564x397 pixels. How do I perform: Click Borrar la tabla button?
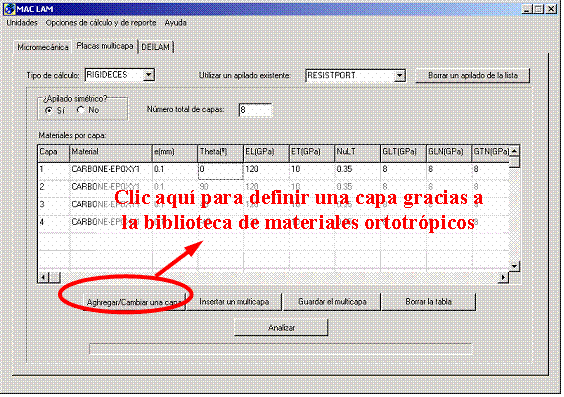428,302
